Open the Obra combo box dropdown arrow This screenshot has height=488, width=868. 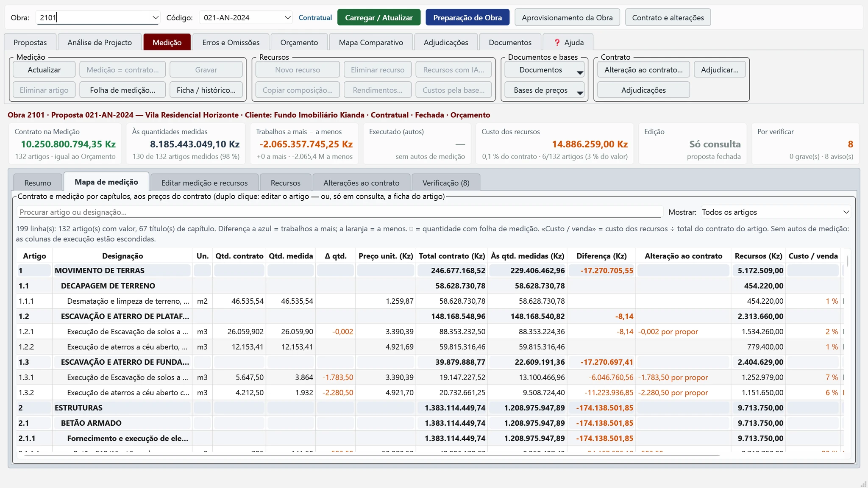coord(155,18)
